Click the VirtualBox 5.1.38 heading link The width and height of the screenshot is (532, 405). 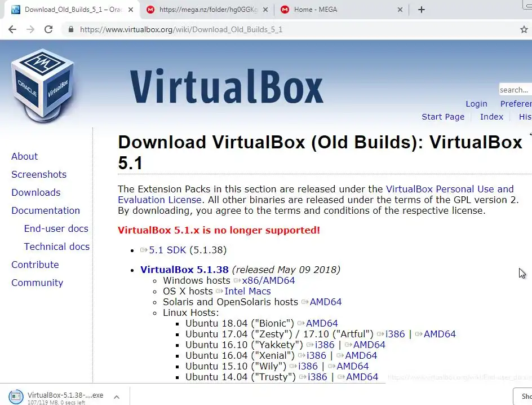[185, 270]
